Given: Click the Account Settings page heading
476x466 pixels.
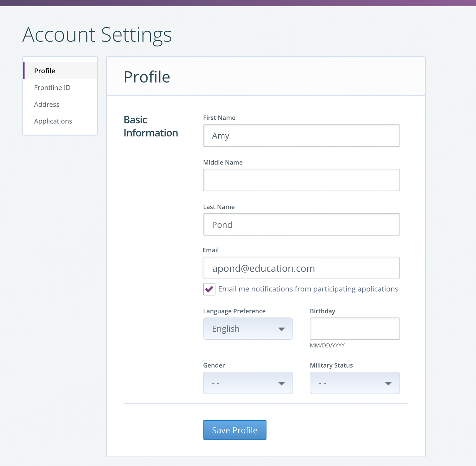Looking at the screenshot, I should click(x=97, y=35).
